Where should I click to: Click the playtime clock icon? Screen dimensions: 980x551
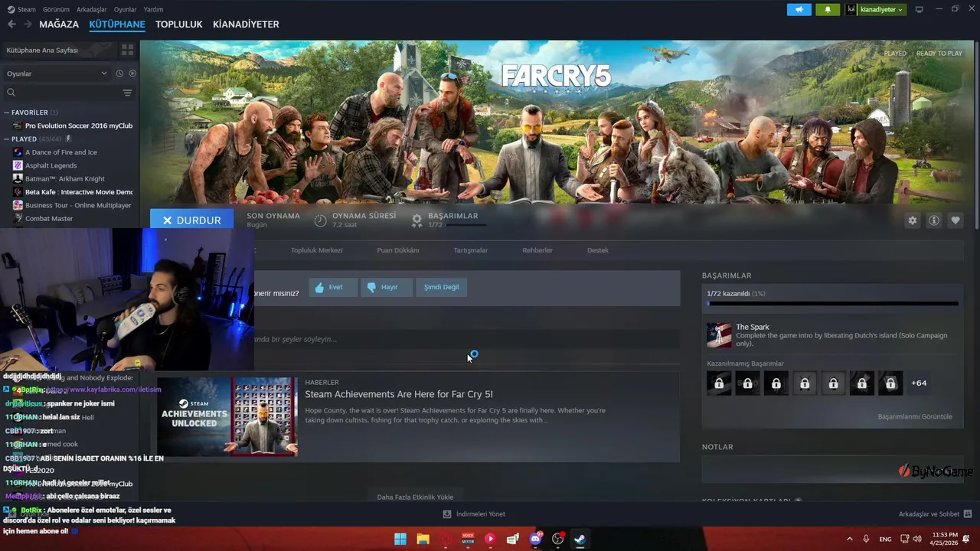(x=321, y=220)
